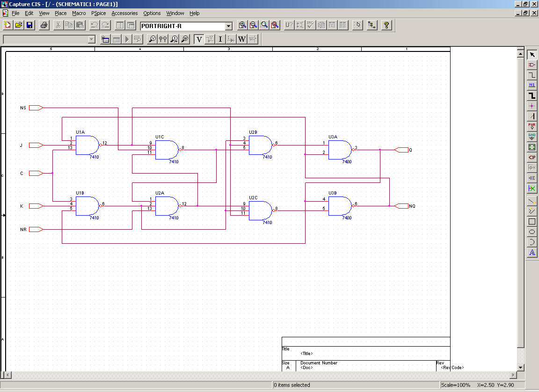Select the Place Power PWR tool
Image resolution: width=539 pixels, height=392 pixels.
tap(532, 126)
